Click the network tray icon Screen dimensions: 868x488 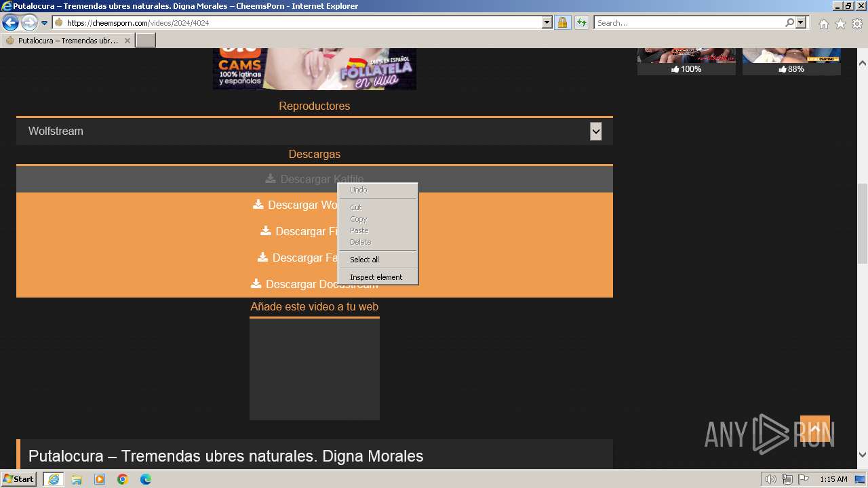[787, 479]
